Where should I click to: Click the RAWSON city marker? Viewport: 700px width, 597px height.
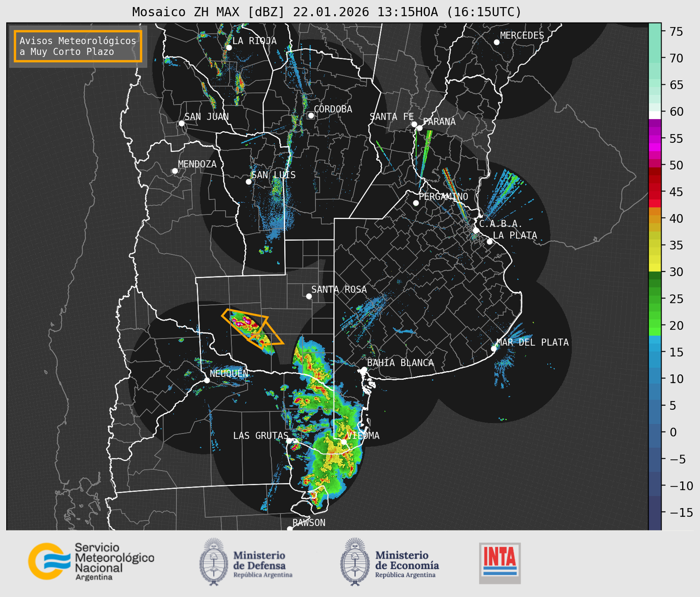click(290, 529)
